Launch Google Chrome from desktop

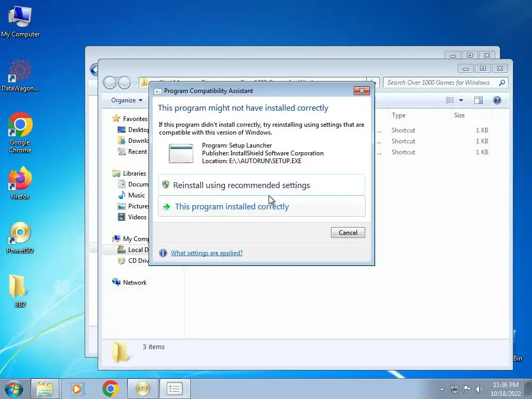[x=20, y=132]
